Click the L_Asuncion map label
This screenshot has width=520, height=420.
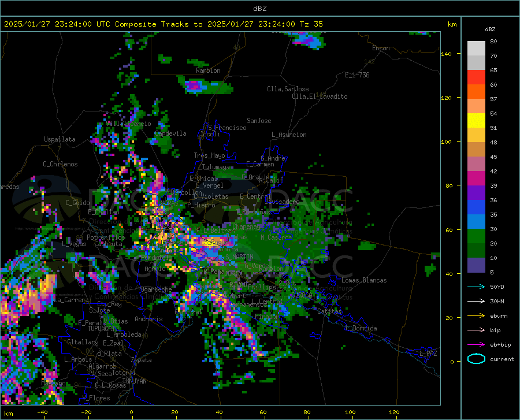tap(289, 135)
